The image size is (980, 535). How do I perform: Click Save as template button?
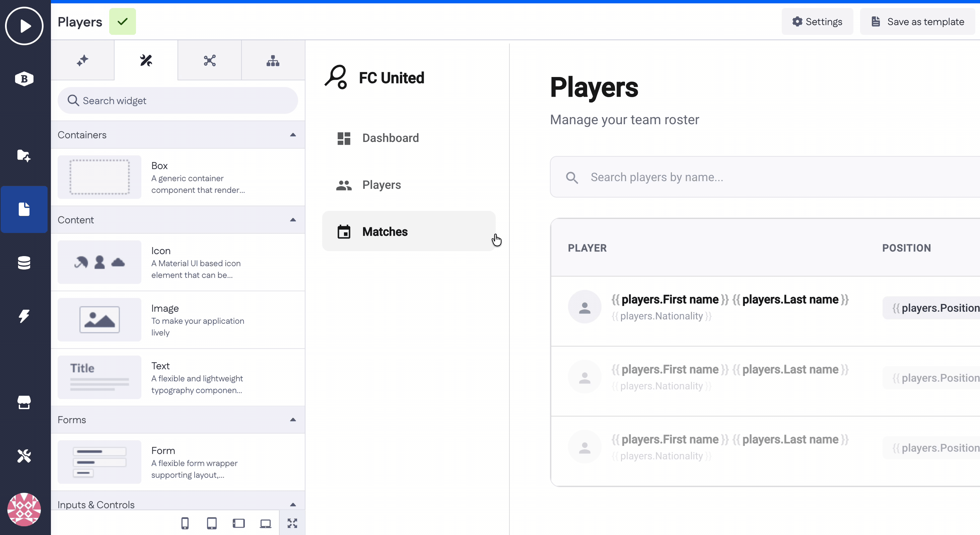coord(918,22)
